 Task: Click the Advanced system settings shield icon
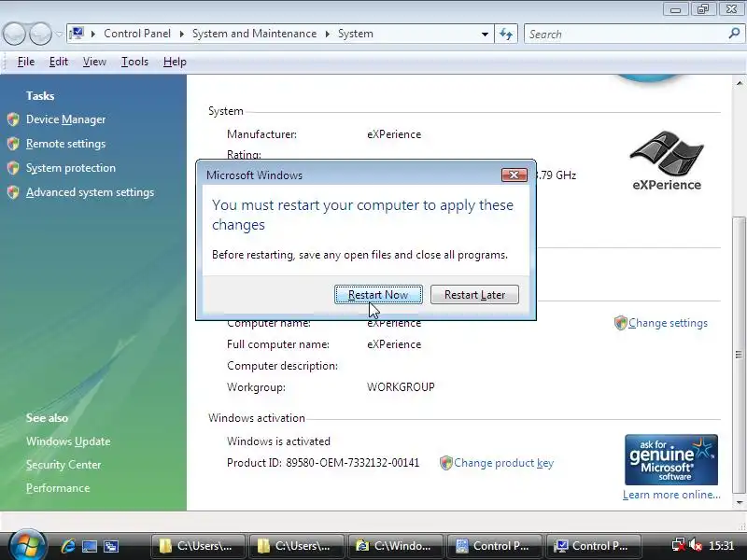tap(13, 192)
